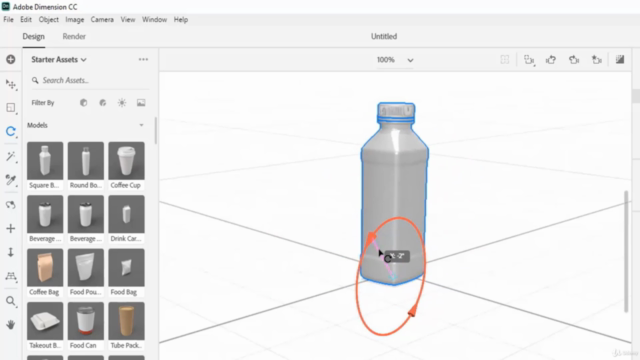Click the frame selection icon in top toolbar
The image size is (640, 360).
click(505, 60)
